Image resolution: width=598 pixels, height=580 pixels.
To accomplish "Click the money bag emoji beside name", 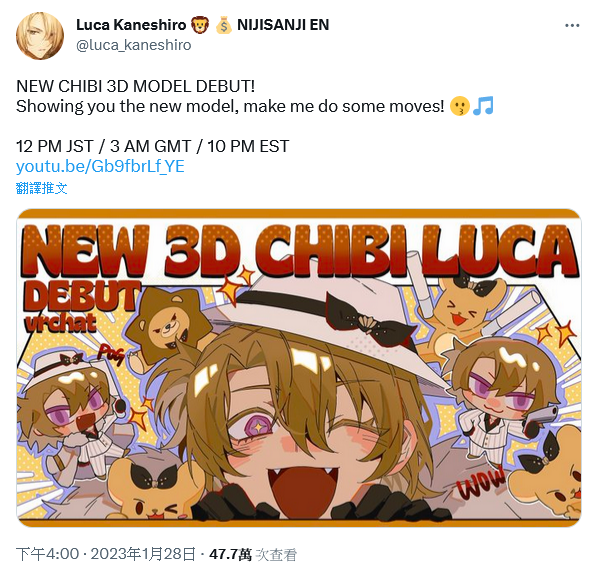I will click(223, 25).
